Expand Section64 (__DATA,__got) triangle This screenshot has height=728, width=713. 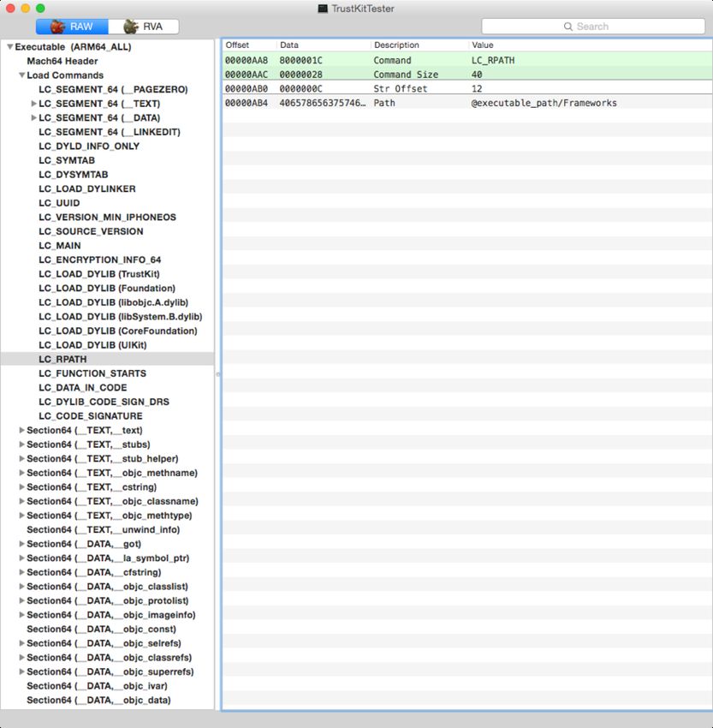pyautogui.click(x=21, y=544)
